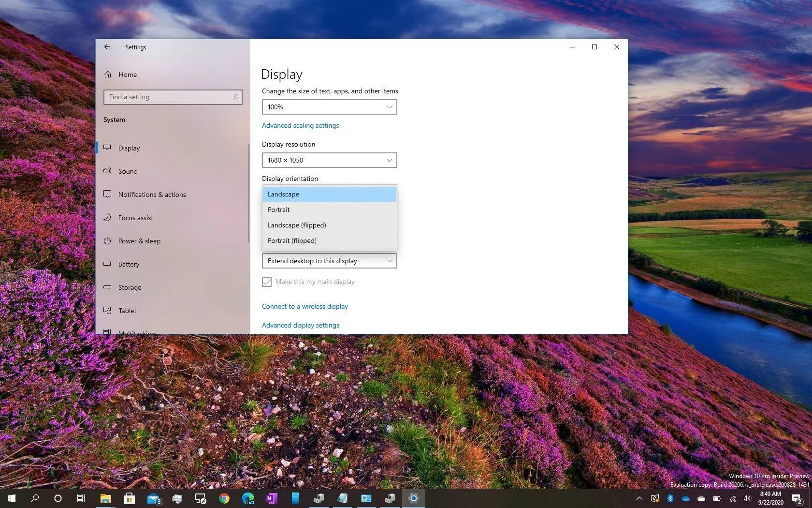Open Task View on the taskbar
Screen dimensions: 812x508
click(81, 498)
